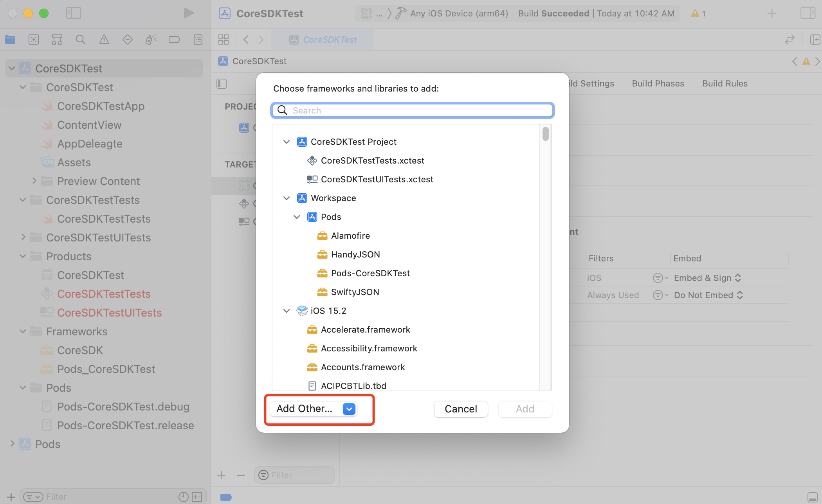Open the Report navigator icon

pyautogui.click(x=198, y=40)
